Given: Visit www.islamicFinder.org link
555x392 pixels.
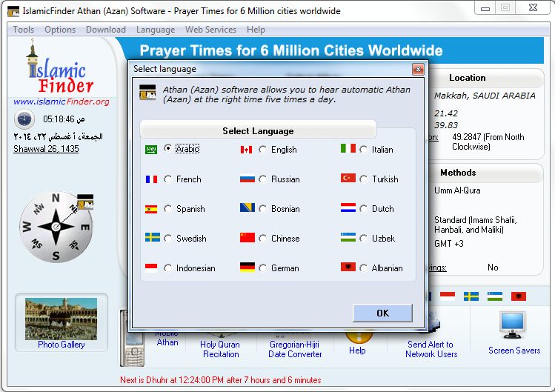Looking at the screenshot, I should 62,102.
